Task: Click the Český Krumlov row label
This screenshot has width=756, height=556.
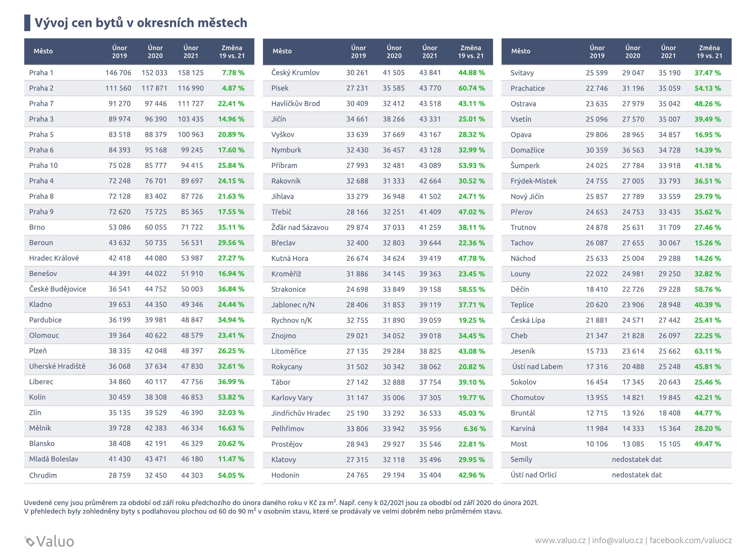Action: pos(295,73)
